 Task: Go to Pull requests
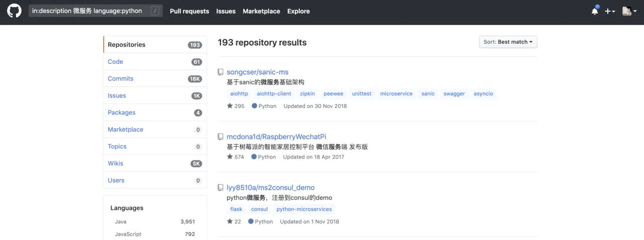[189, 11]
